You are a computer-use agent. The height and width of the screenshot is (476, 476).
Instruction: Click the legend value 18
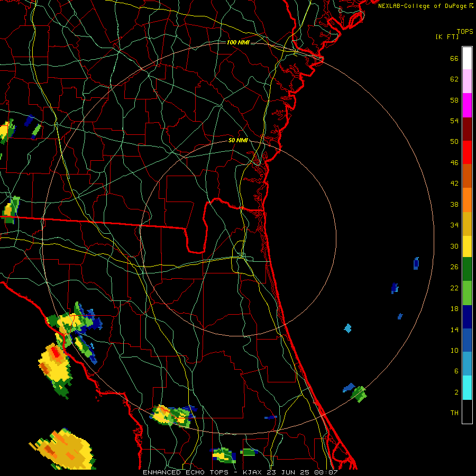pos(454,309)
